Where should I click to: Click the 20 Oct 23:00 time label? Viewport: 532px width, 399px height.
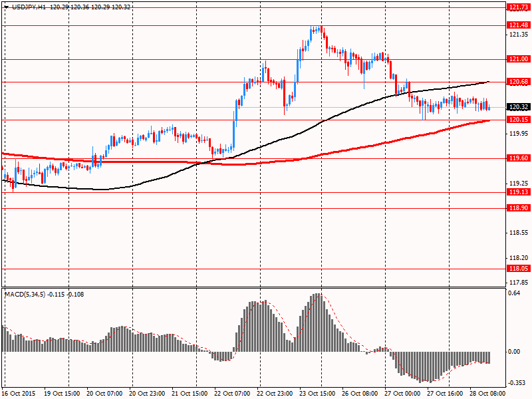pos(147,394)
